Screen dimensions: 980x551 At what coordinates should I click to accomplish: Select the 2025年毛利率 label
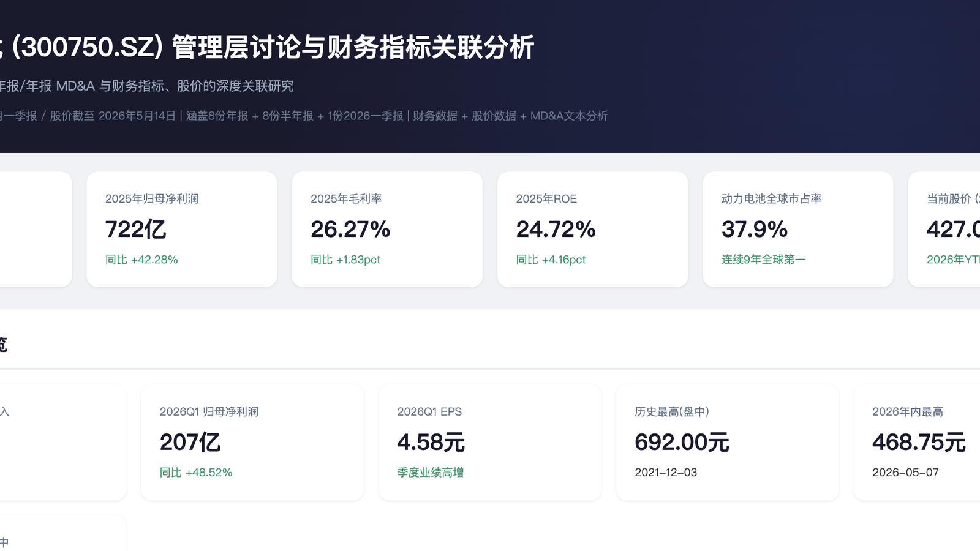(x=346, y=198)
